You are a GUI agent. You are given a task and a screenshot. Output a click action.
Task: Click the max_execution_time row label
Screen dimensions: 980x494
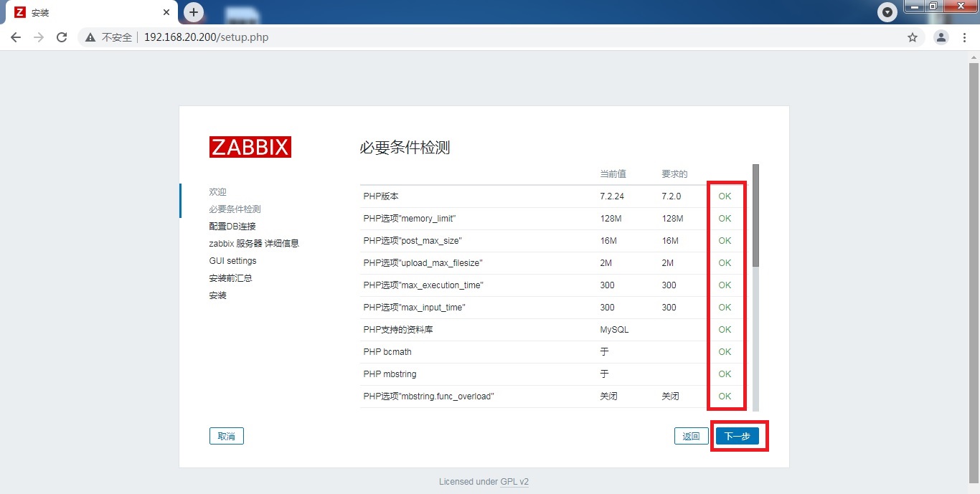tap(423, 285)
